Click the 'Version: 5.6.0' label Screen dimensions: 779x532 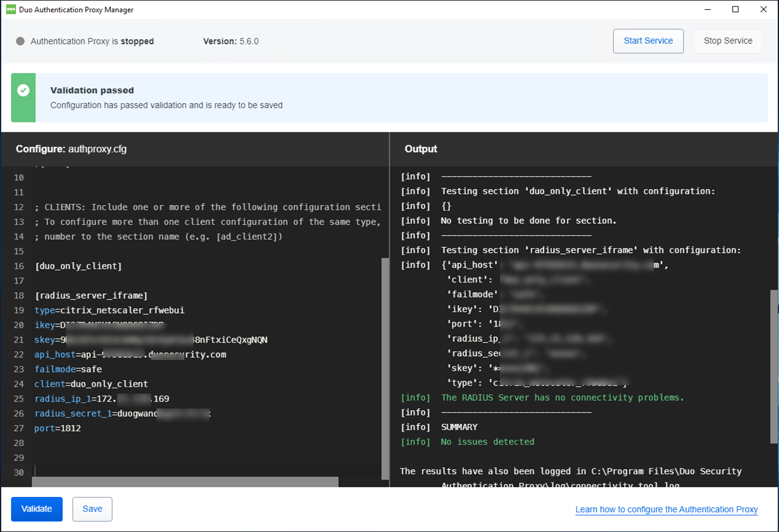click(x=231, y=41)
